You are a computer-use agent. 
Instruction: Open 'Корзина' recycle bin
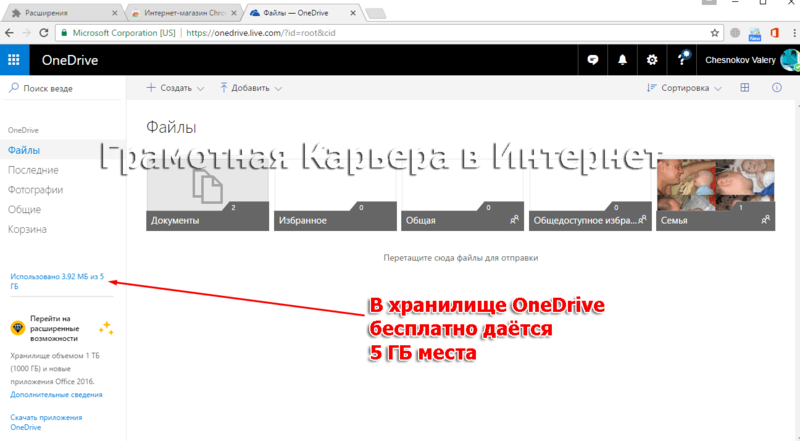pos(27,229)
